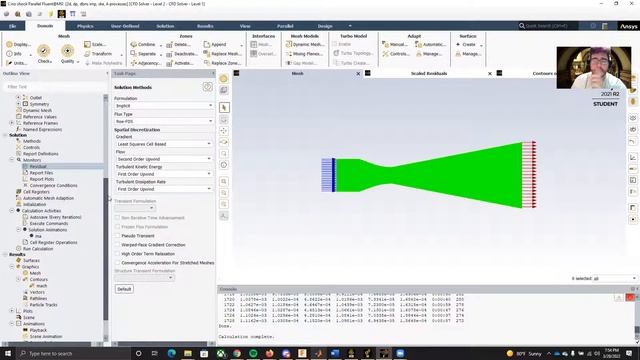Open Turbulent Kinetic Energy dropdown
This screenshot has width=640, height=360.
tap(164, 174)
